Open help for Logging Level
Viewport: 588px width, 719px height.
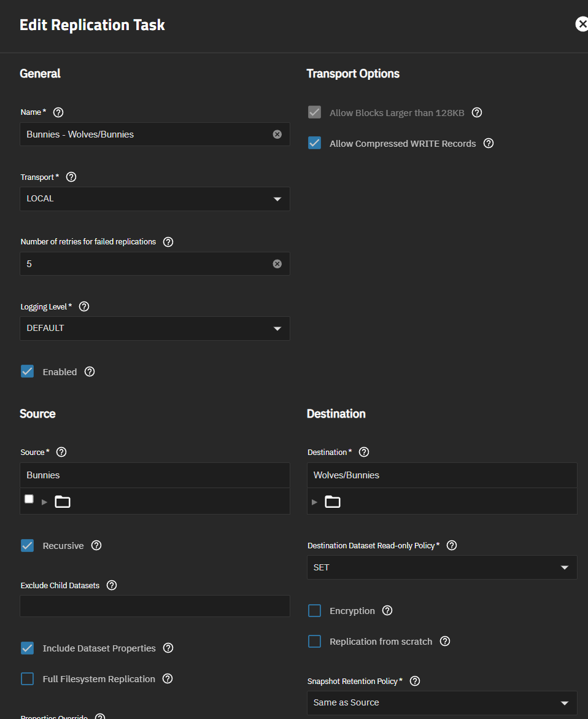click(84, 306)
